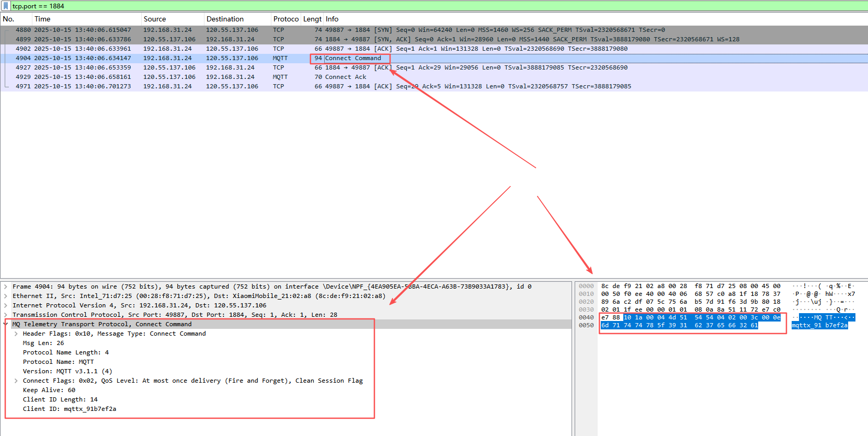Click the display filter bookmark icon

tap(6, 6)
